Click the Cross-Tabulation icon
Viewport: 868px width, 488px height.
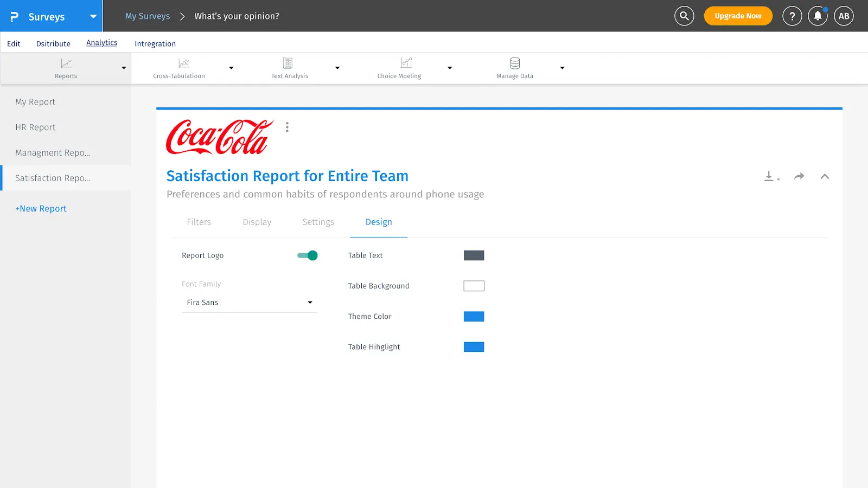coord(184,63)
